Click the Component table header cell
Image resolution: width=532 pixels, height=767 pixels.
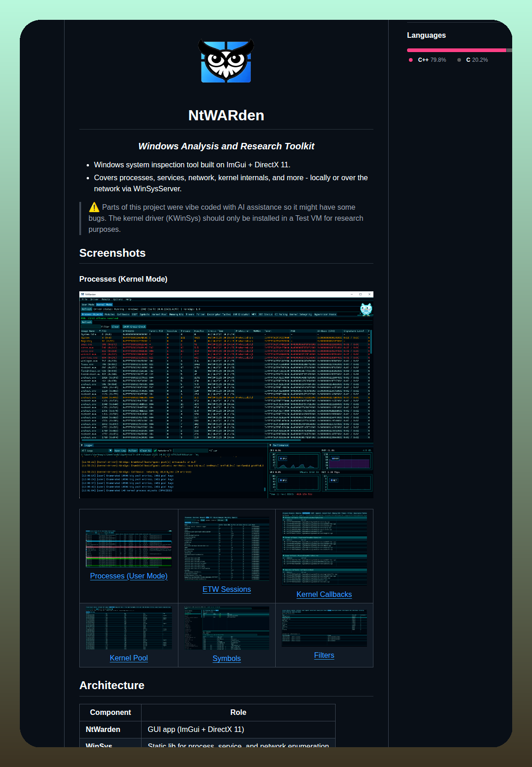[110, 712]
